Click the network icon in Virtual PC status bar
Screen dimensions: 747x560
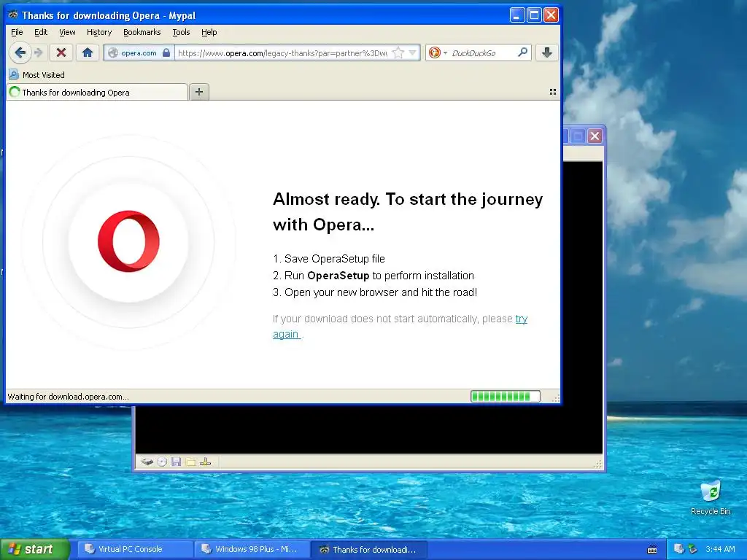(205, 462)
